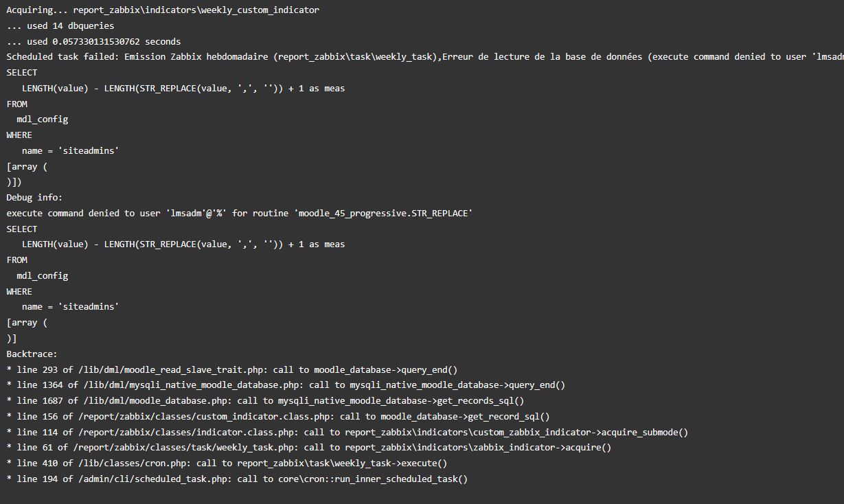Click the 'Acquiring... report_zabbix' line at top
844x504 pixels.
[x=163, y=10]
